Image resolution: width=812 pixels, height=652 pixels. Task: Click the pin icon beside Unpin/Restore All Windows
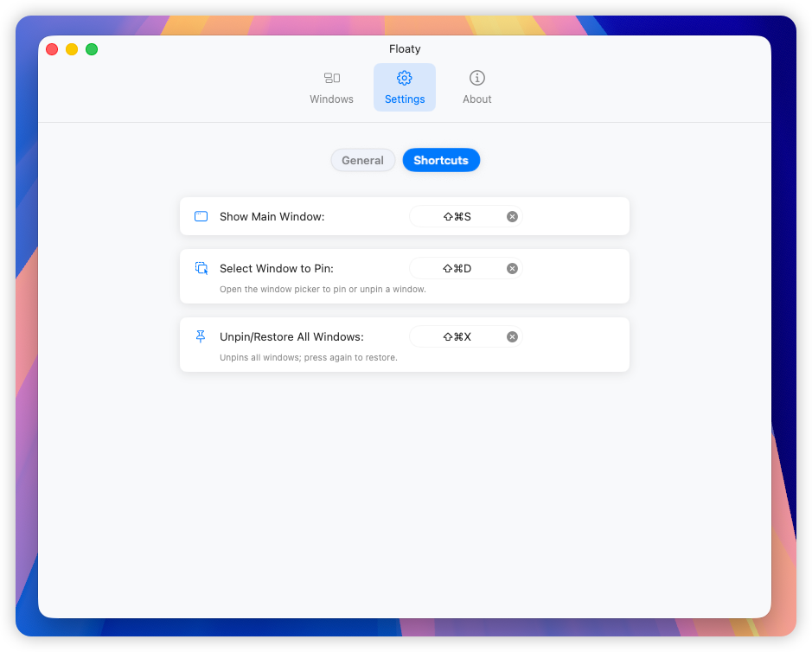[x=200, y=336]
